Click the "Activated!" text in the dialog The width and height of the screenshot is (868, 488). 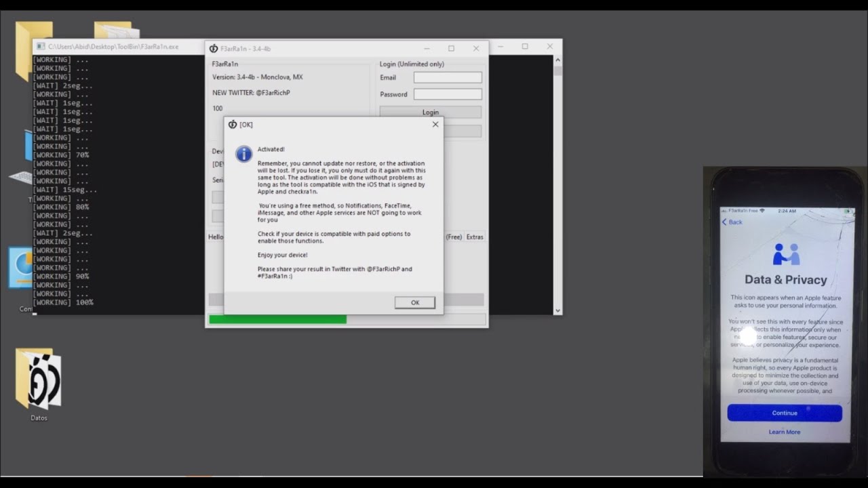[x=271, y=149]
